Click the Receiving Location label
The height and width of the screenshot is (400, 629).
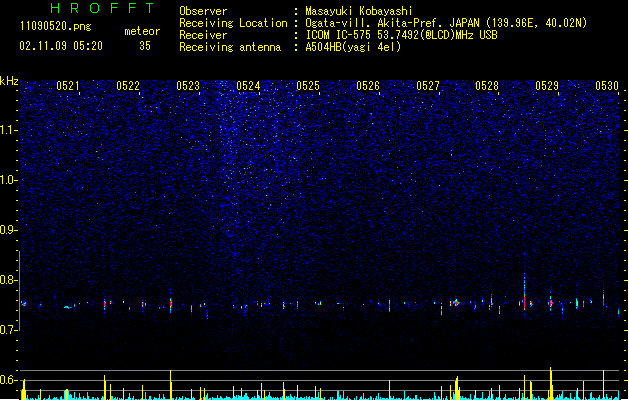click(x=233, y=23)
